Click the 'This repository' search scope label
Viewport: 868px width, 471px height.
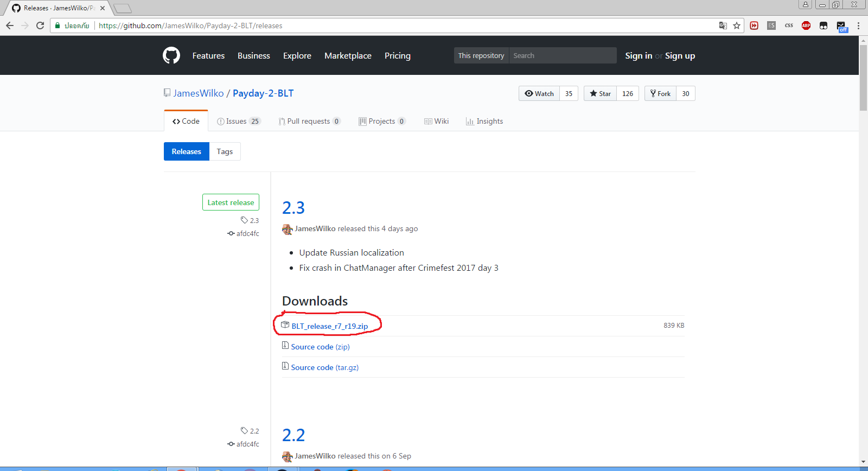click(x=481, y=55)
